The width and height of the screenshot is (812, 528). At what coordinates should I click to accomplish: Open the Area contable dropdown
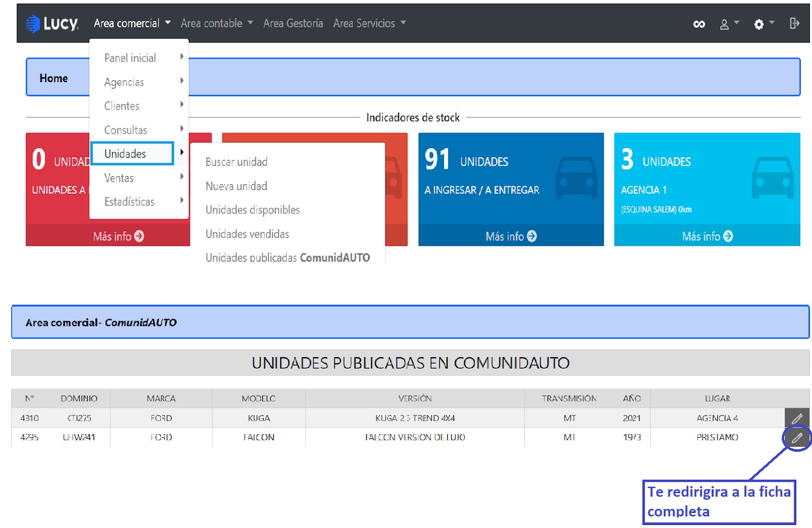click(217, 23)
